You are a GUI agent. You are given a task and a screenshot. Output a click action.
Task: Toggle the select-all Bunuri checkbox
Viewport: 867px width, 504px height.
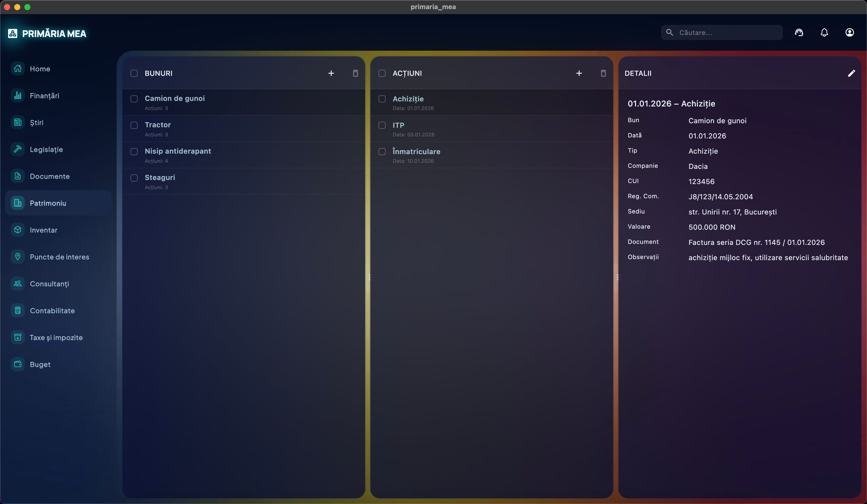click(134, 73)
